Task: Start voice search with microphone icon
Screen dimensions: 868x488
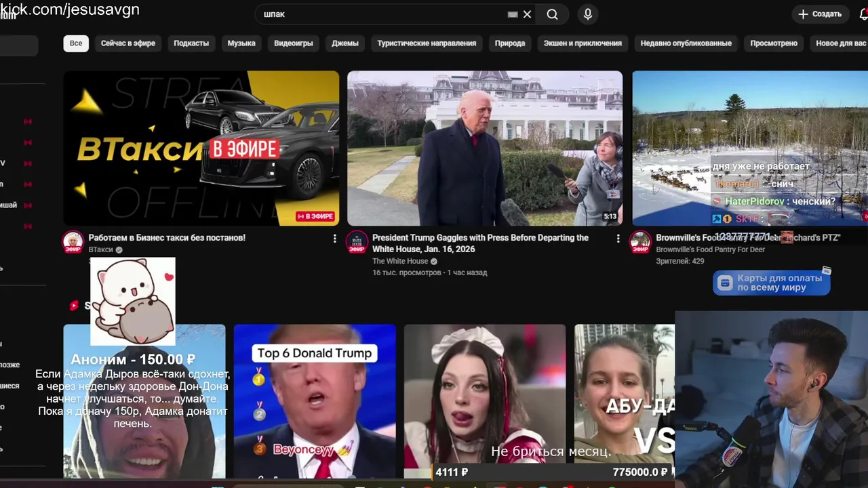Action: click(x=588, y=14)
